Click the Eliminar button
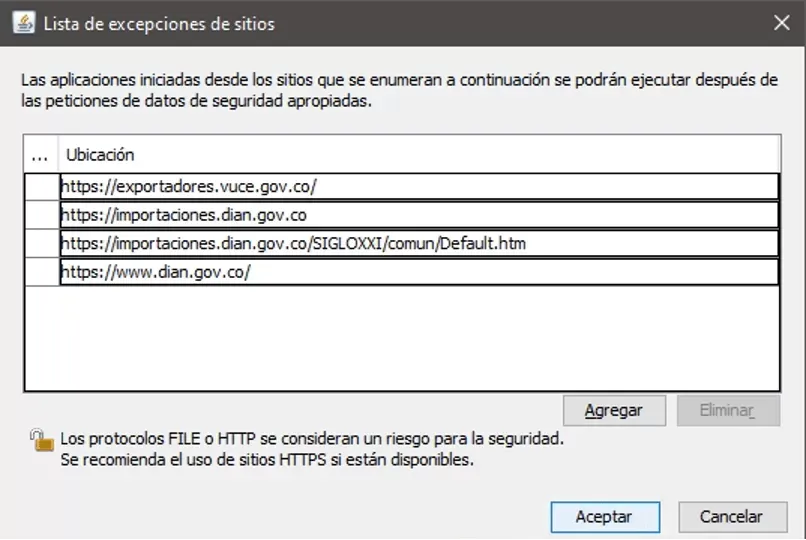 (x=728, y=410)
